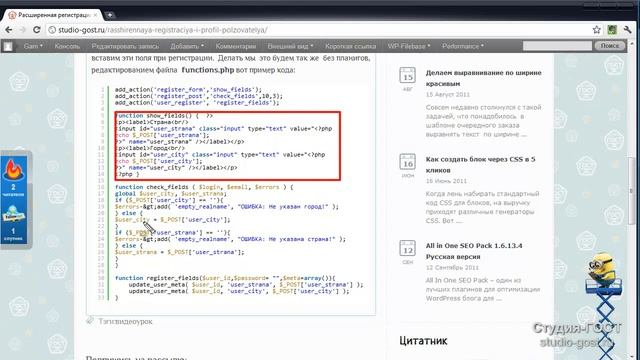
Task: Open All in One SEO Pack post
Action: click(x=474, y=251)
